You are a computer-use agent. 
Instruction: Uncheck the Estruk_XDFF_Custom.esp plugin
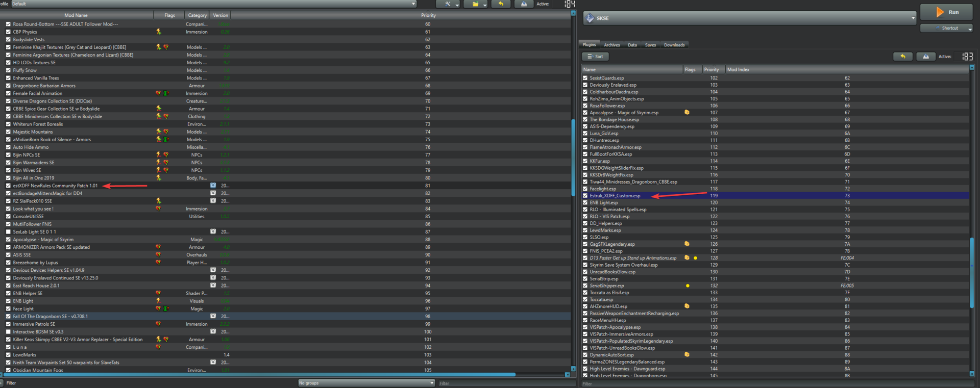point(585,196)
